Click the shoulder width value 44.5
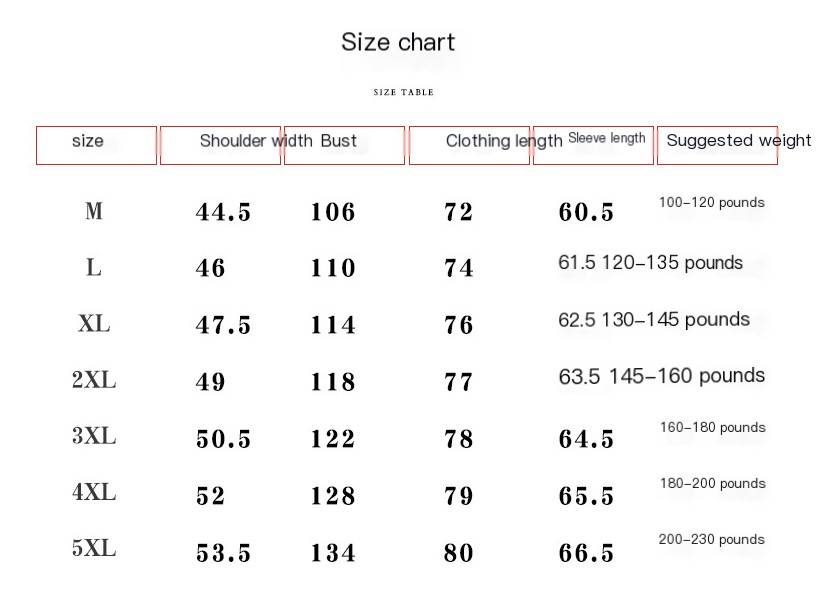This screenshot has height=595, width=826. click(x=223, y=212)
